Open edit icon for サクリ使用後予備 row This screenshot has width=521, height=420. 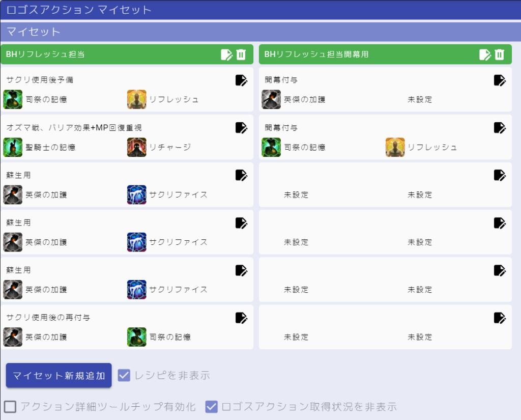241,80
